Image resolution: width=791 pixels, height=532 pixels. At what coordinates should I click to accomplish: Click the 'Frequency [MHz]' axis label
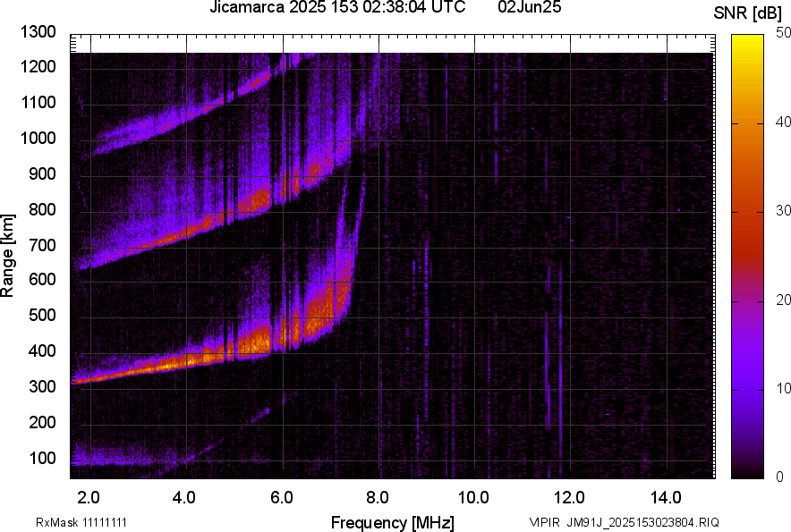click(393, 522)
